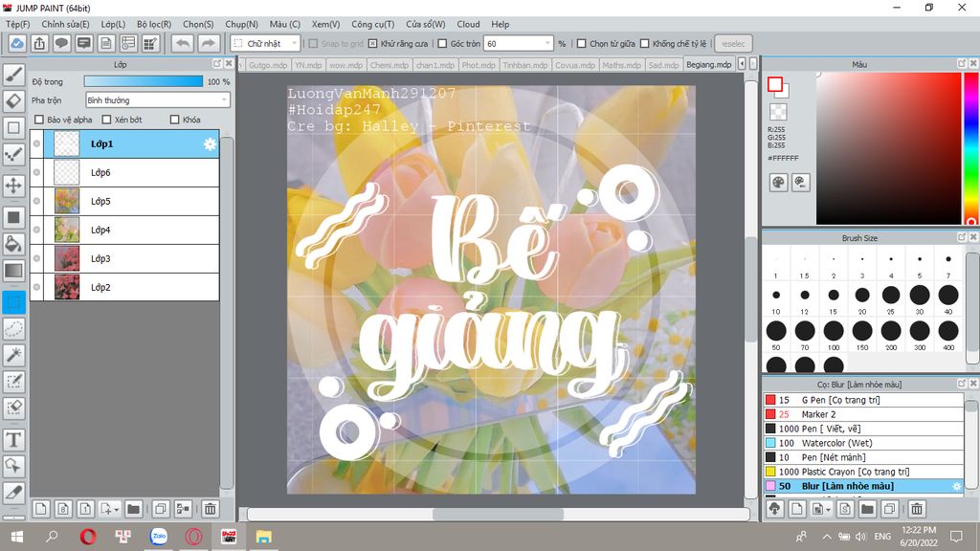980x551 pixels.
Task: Click the Redo arrow
Action: 208,44
